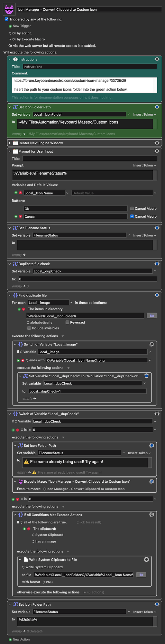Open gear menu of Switch of Variable "Local__image"

pyautogui.click(x=152, y=344)
